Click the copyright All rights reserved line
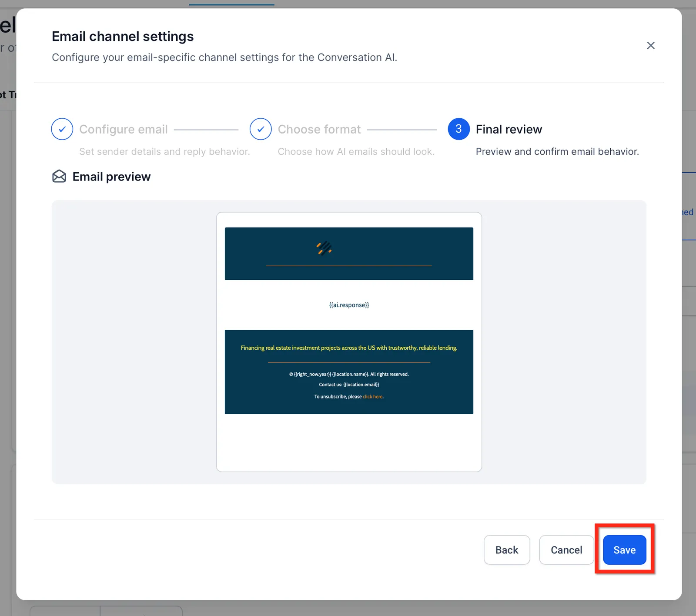 (349, 374)
